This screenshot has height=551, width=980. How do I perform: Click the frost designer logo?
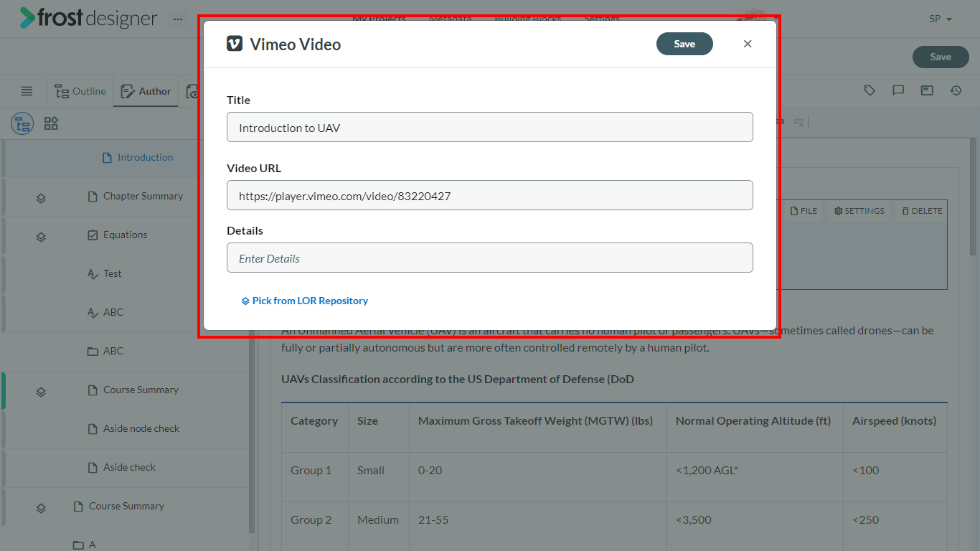click(x=88, y=18)
